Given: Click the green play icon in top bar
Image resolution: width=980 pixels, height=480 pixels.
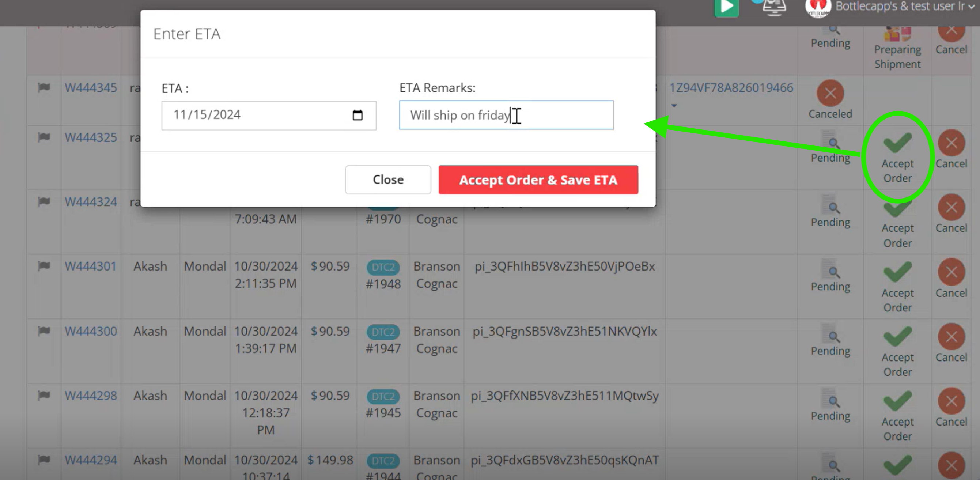Looking at the screenshot, I should [726, 8].
